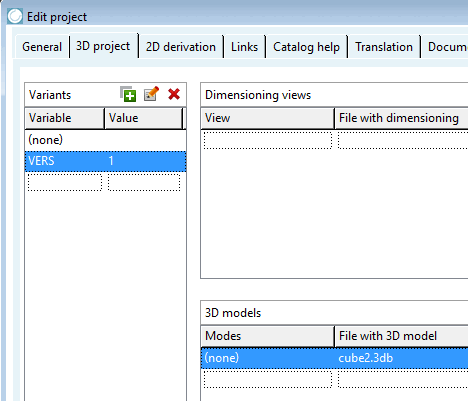Click the empty Value input cell
The height and width of the screenshot is (401, 468).
click(144, 182)
